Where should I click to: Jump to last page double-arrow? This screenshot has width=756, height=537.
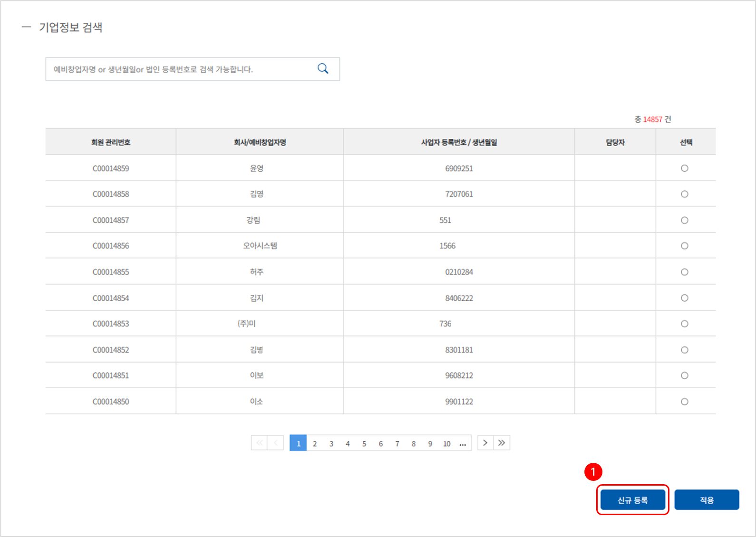pyautogui.click(x=502, y=443)
